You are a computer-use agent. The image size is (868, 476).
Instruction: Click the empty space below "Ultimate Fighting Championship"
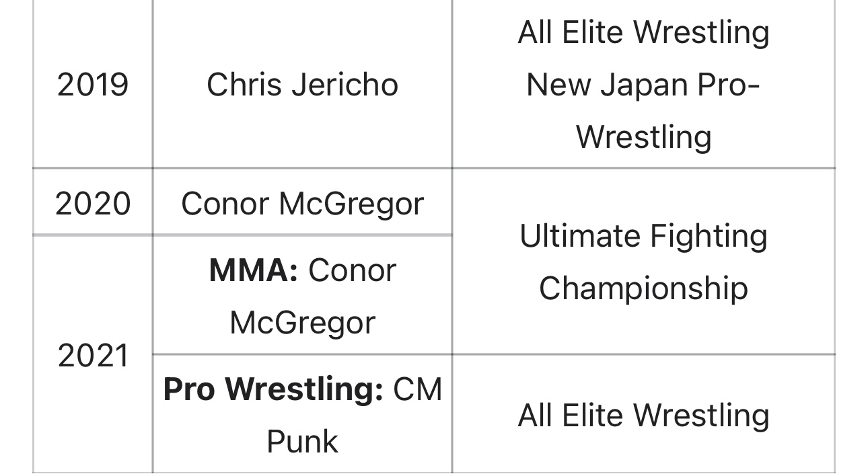pyautogui.click(x=643, y=329)
